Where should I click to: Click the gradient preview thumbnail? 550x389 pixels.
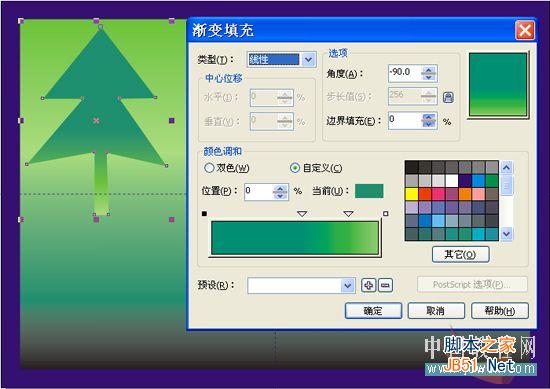pos(498,84)
